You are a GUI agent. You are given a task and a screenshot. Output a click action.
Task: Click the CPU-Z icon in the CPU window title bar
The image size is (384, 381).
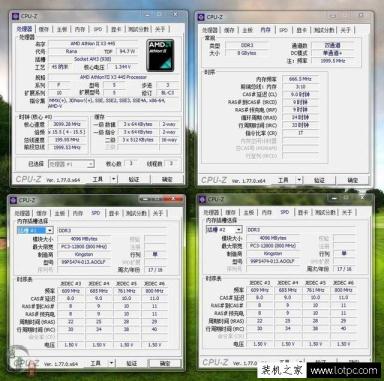click(15, 16)
